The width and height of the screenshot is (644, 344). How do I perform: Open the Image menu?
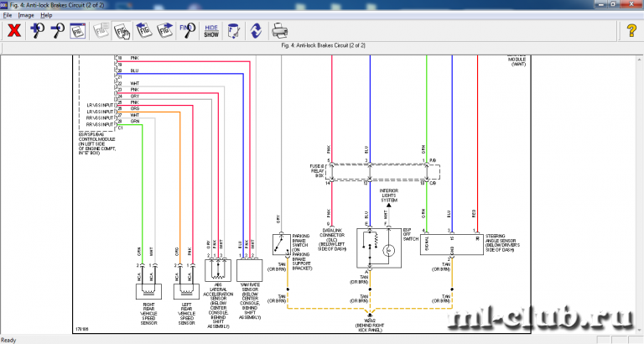(x=26, y=15)
